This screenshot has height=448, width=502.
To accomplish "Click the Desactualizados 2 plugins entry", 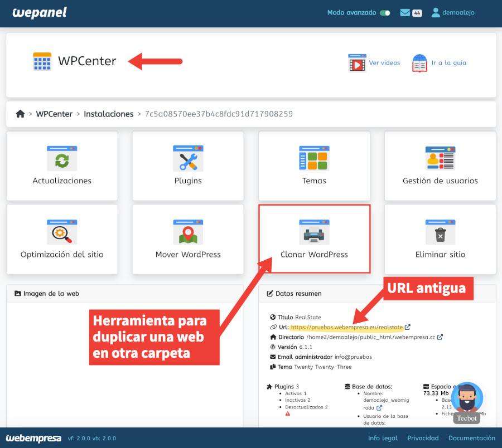I will (x=306, y=407).
